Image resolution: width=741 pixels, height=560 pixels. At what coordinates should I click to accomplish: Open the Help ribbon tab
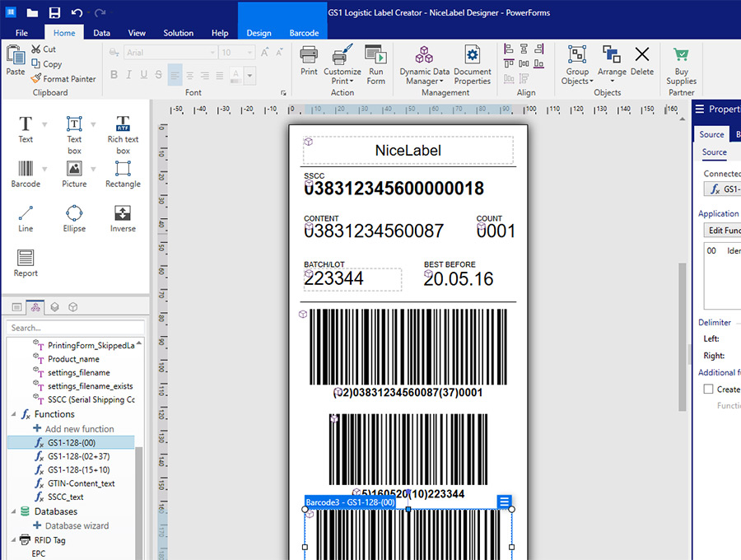click(220, 33)
